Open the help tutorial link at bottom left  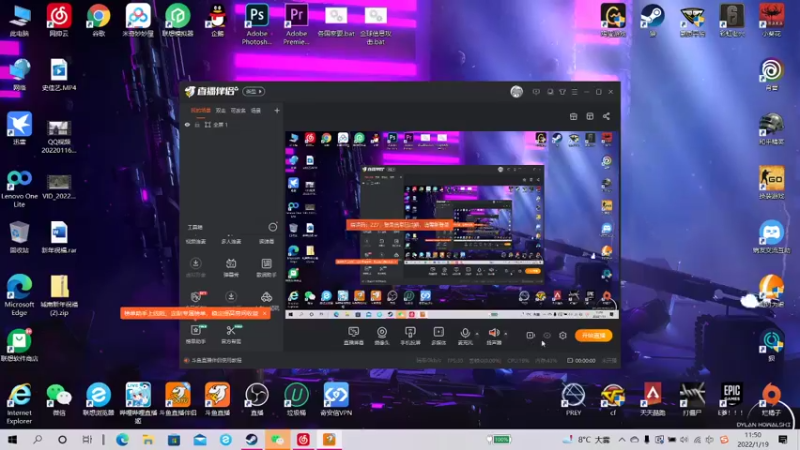point(213,360)
